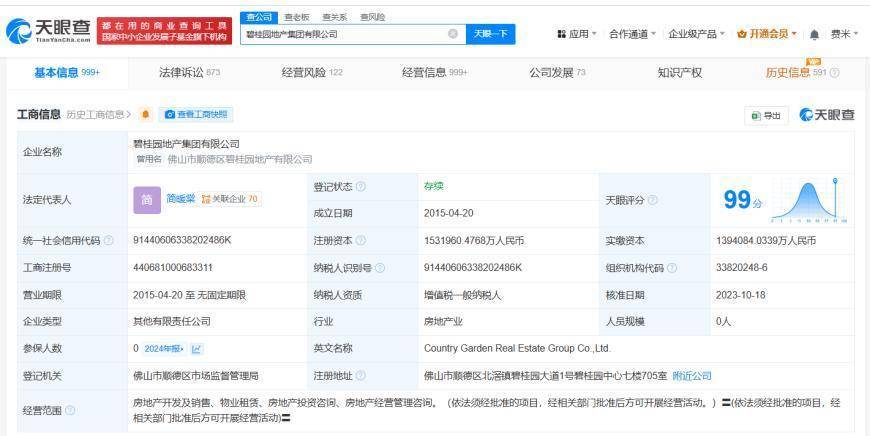Switch to 知识产权 tab
Screen dimensions: 870x436
(x=680, y=73)
